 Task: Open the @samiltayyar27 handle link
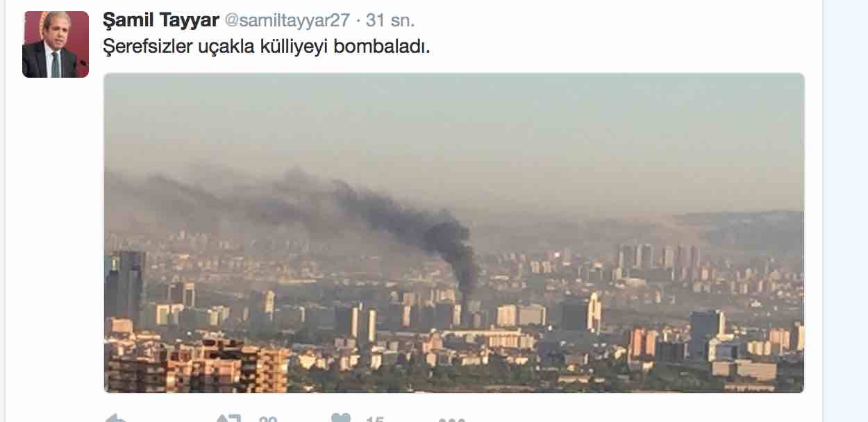point(285,20)
